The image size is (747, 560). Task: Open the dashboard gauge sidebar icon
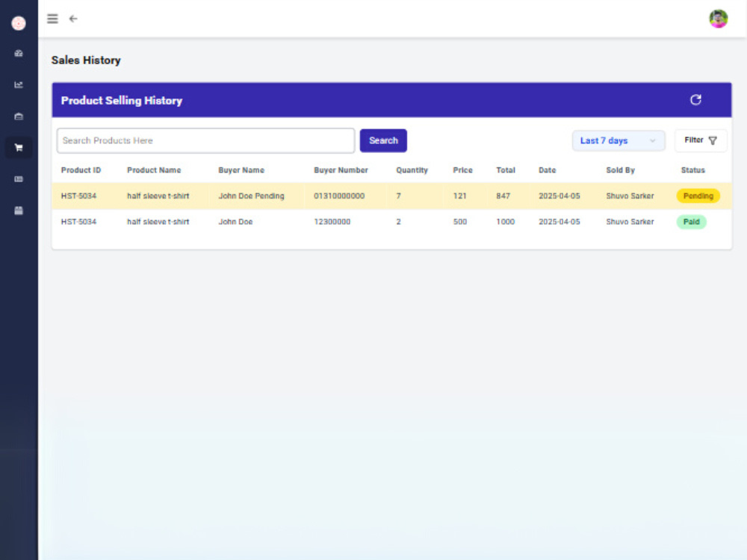pos(19,53)
